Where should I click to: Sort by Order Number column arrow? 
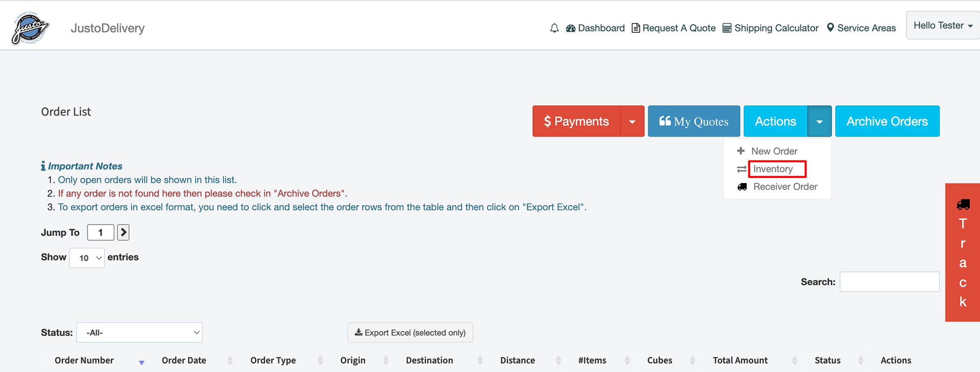(141, 362)
